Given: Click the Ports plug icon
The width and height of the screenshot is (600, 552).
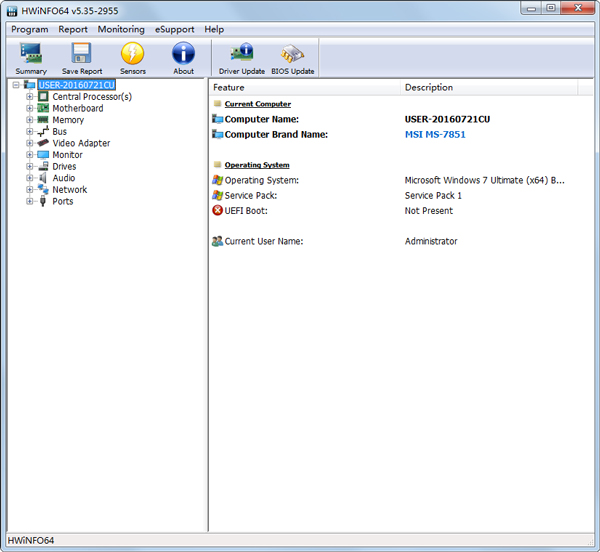Looking at the screenshot, I should click(43, 201).
